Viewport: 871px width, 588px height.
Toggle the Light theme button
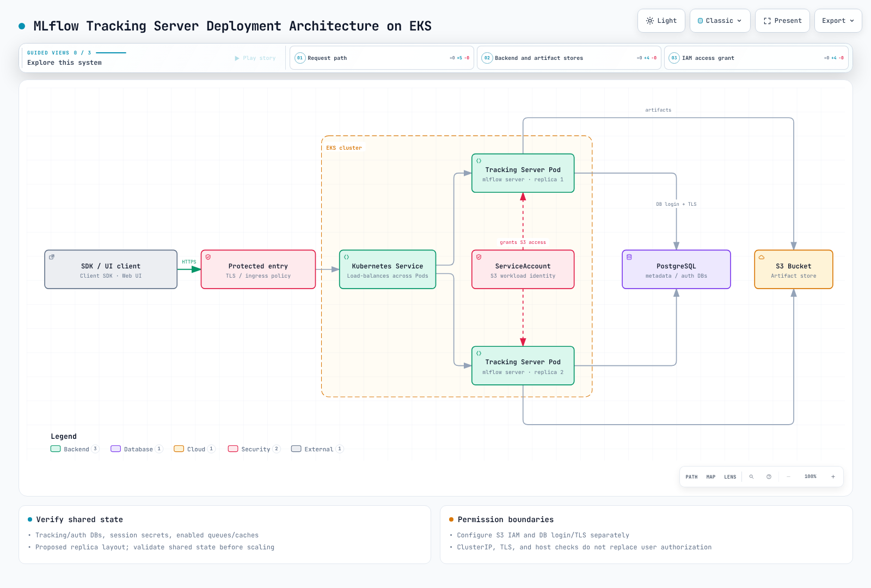661,21
